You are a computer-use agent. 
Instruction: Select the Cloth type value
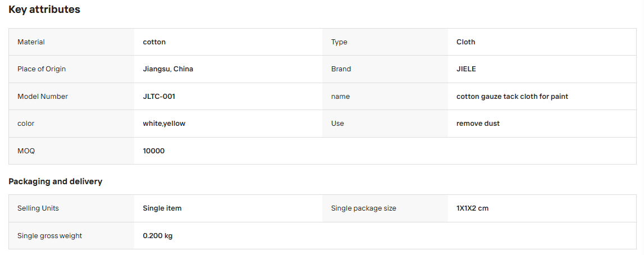click(x=466, y=42)
